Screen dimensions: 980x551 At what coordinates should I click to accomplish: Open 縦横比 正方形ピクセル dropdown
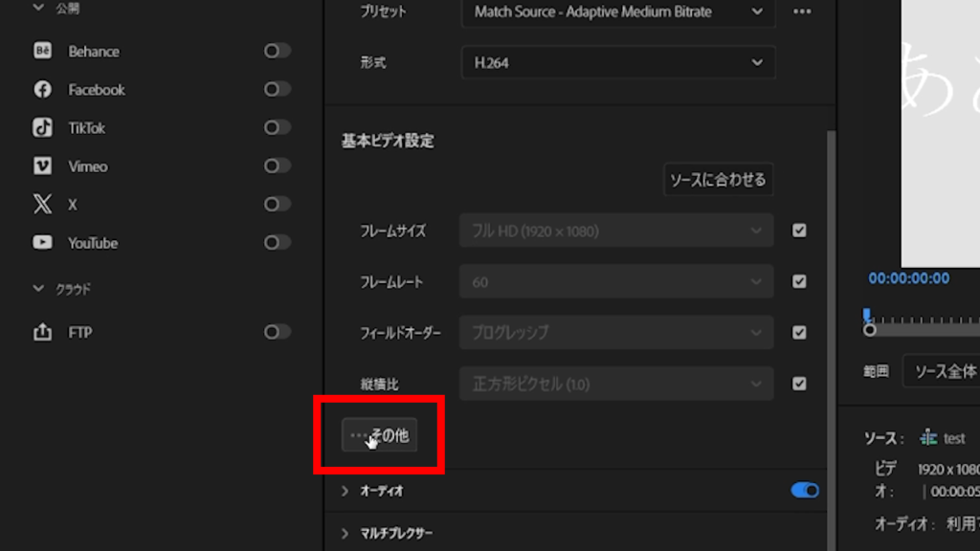point(616,384)
